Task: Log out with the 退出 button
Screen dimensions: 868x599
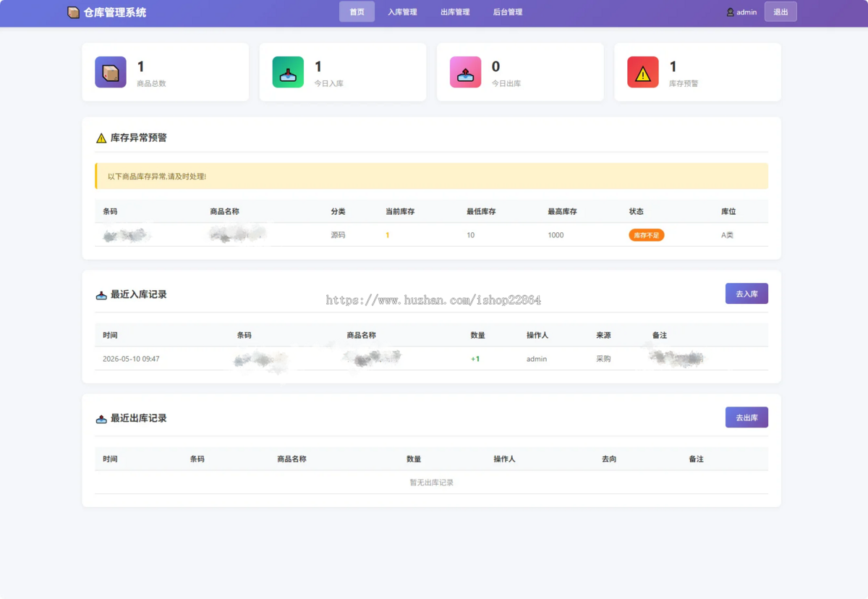Action: [780, 12]
